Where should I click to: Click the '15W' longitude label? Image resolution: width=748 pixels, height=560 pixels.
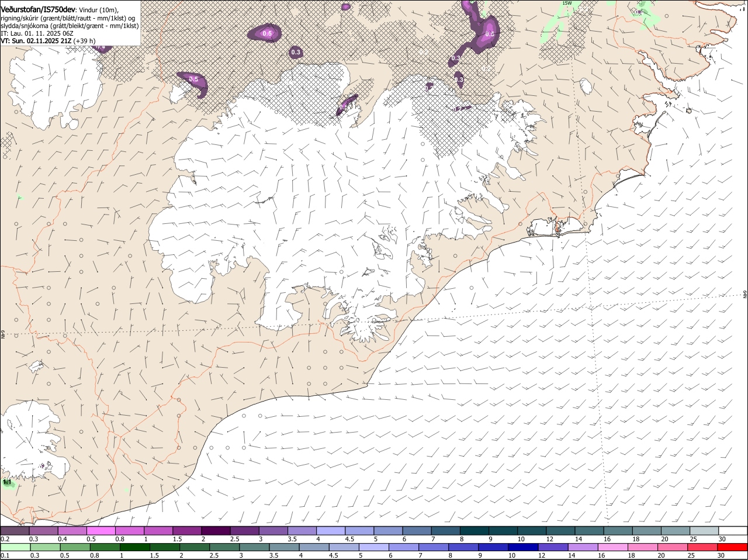(x=567, y=3)
